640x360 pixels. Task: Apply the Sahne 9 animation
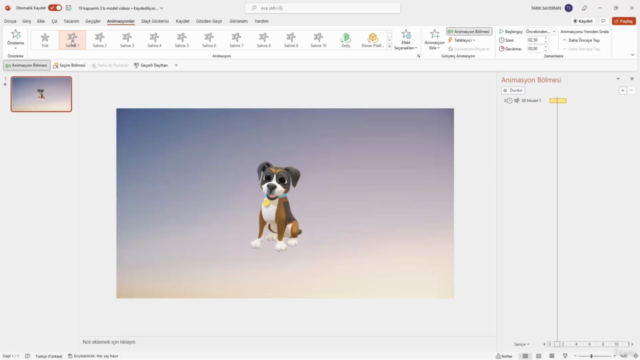[x=291, y=40]
